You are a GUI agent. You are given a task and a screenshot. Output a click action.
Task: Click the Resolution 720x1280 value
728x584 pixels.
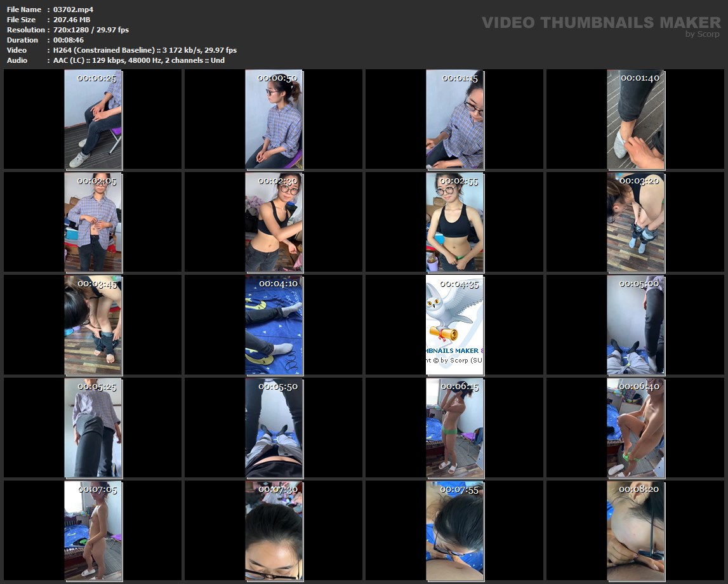coord(91,30)
